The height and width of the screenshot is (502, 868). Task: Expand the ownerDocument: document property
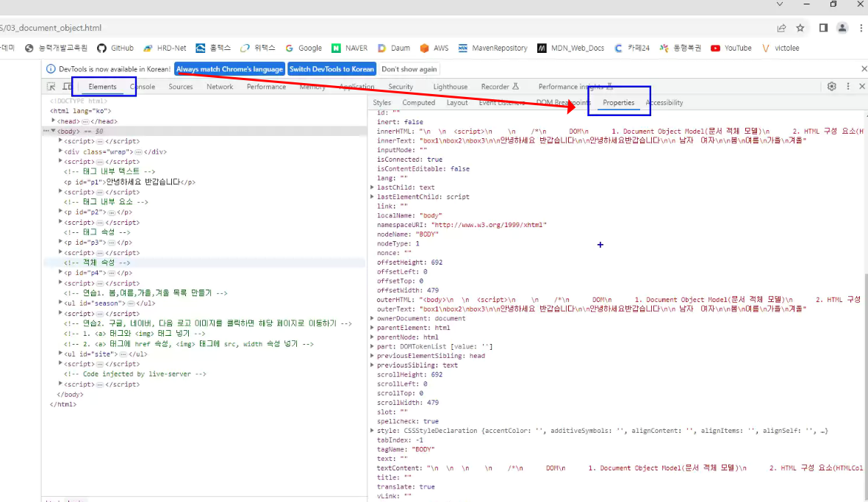tap(373, 318)
